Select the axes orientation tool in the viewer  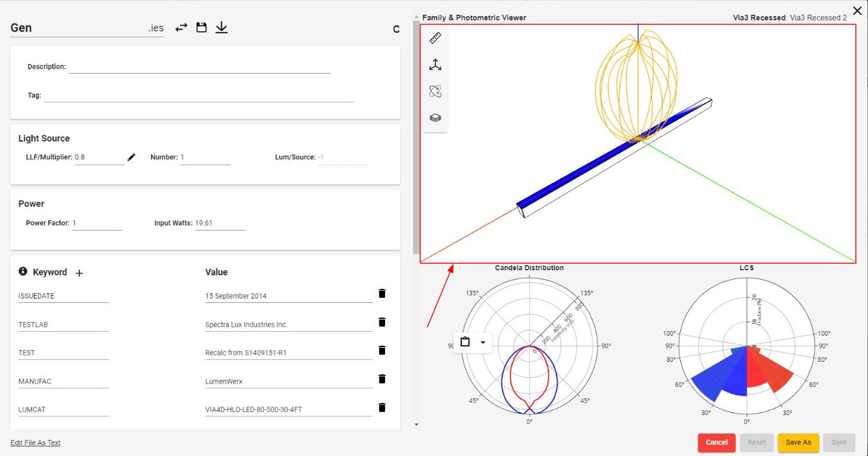click(x=435, y=64)
